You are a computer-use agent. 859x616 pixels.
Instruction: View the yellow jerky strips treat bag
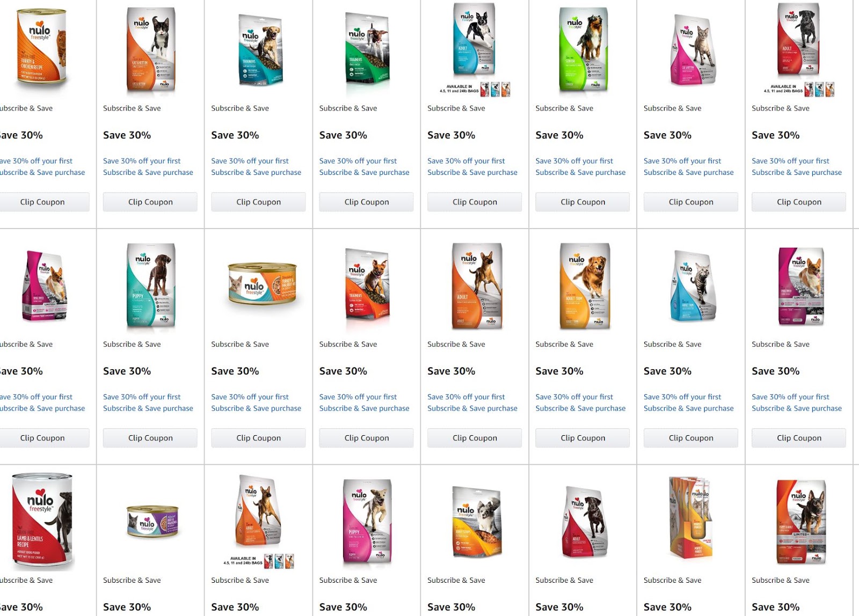pos(477,523)
